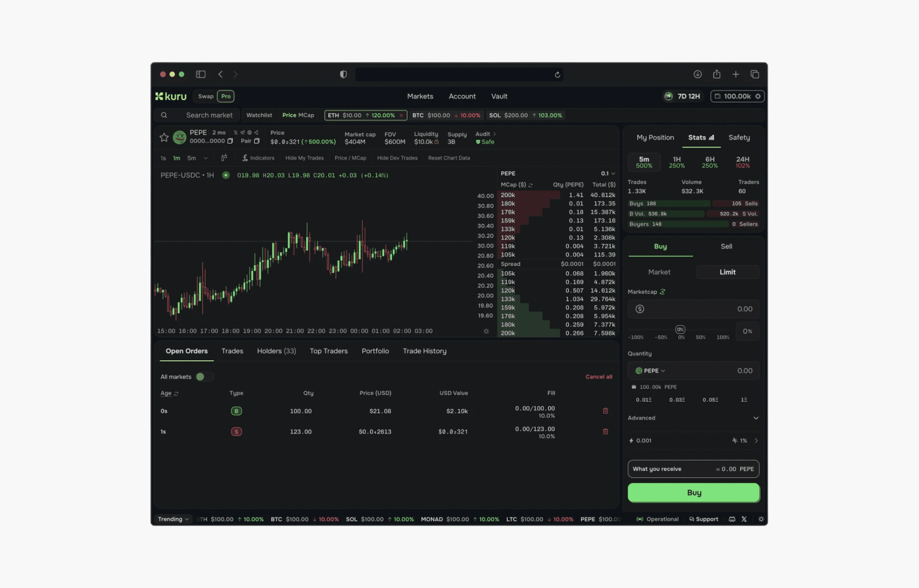Open the X icon in the footer
The height and width of the screenshot is (588, 919).
(744, 519)
